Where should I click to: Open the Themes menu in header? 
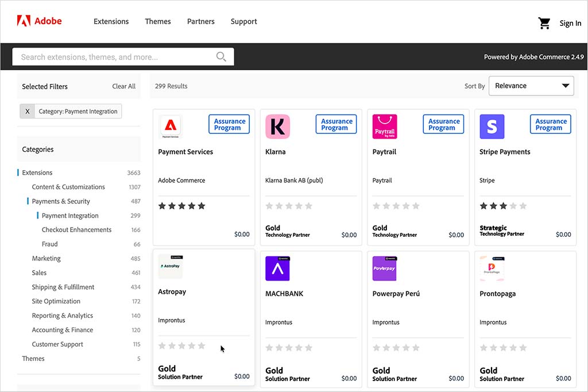[x=158, y=21]
